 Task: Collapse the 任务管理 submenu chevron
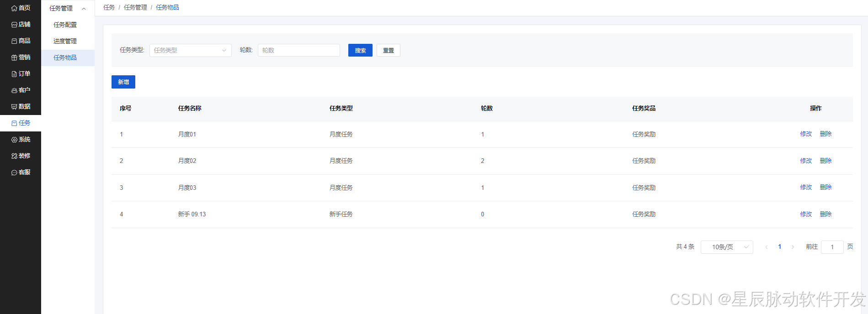[84, 9]
